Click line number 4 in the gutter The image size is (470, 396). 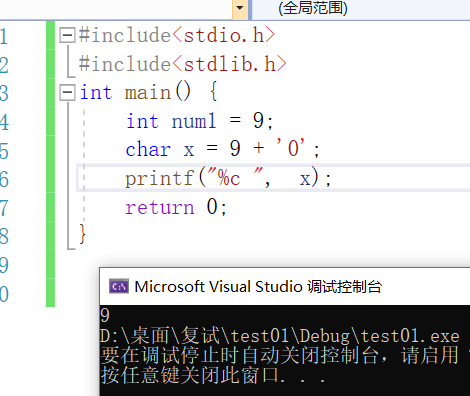pos(4,122)
